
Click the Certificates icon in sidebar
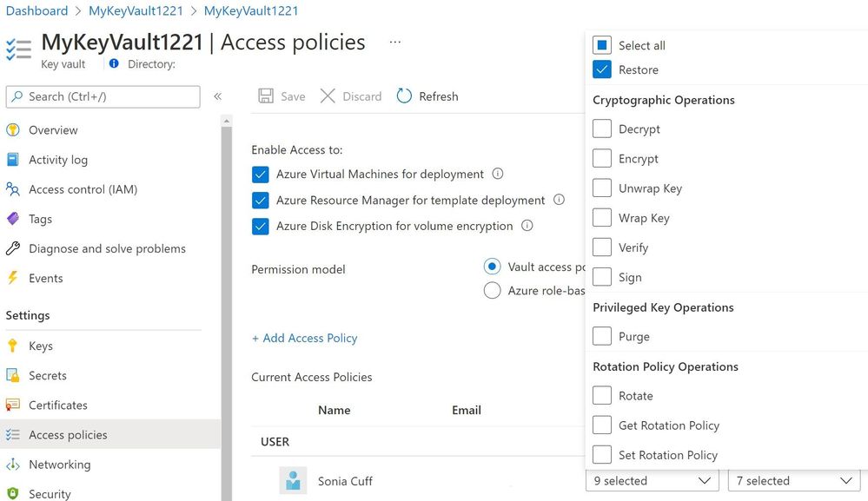tap(13, 405)
